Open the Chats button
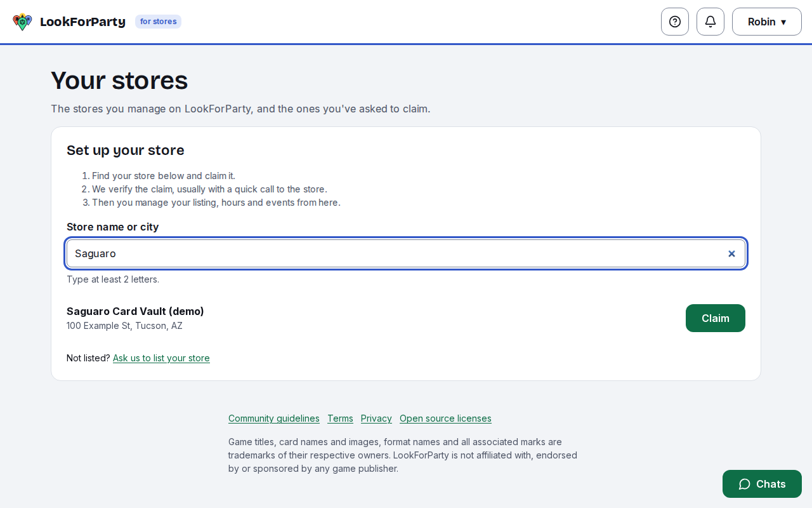Screen dimensions: 812x508 point(762,484)
